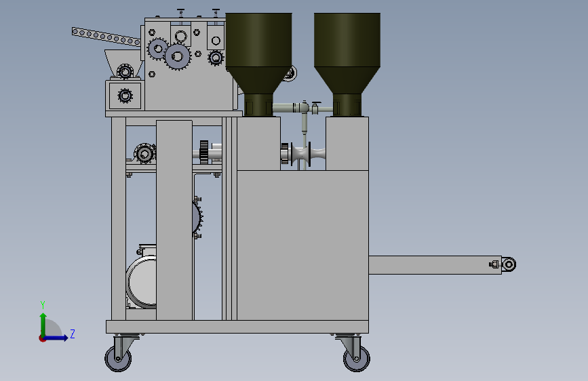Image resolution: width=588 pixels, height=381 pixels.
Task: Click the red origin dot of the orientation triad
Action: pyautogui.click(x=42, y=338)
